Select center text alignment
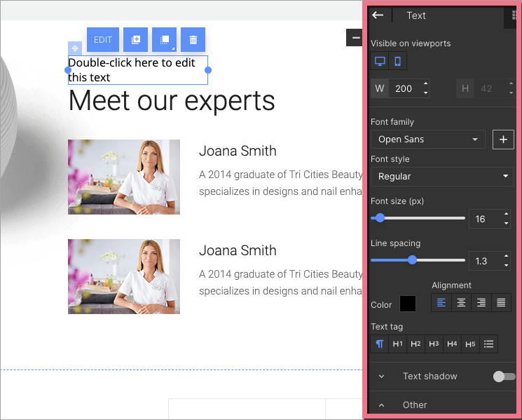The width and height of the screenshot is (522, 420). (461, 303)
